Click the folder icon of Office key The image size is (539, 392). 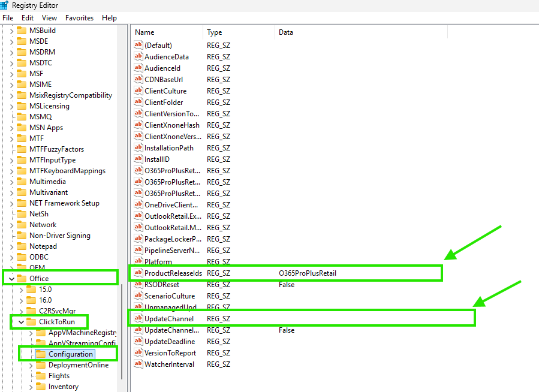[22, 278]
